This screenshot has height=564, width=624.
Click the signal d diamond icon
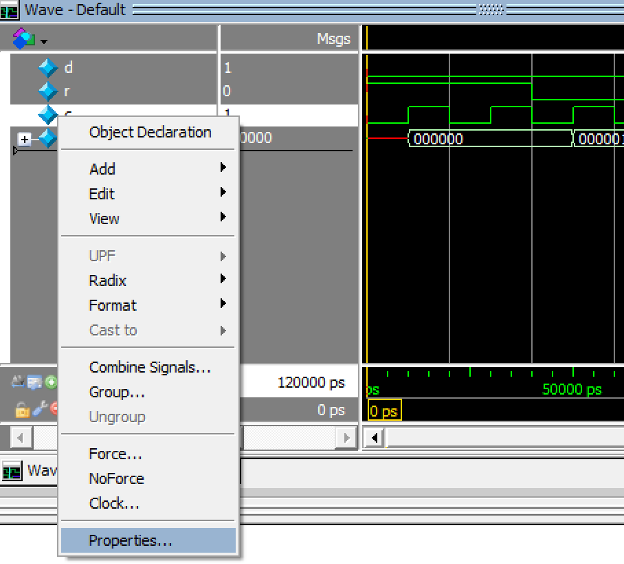(x=47, y=68)
